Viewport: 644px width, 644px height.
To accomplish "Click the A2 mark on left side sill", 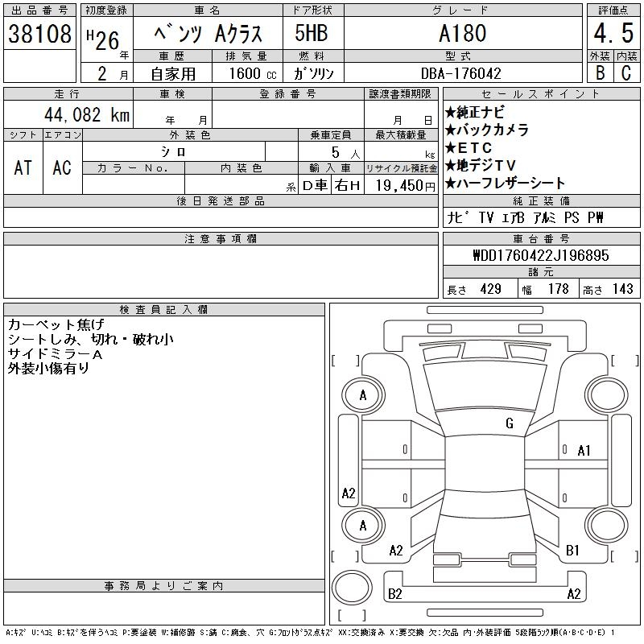I will click(349, 493).
